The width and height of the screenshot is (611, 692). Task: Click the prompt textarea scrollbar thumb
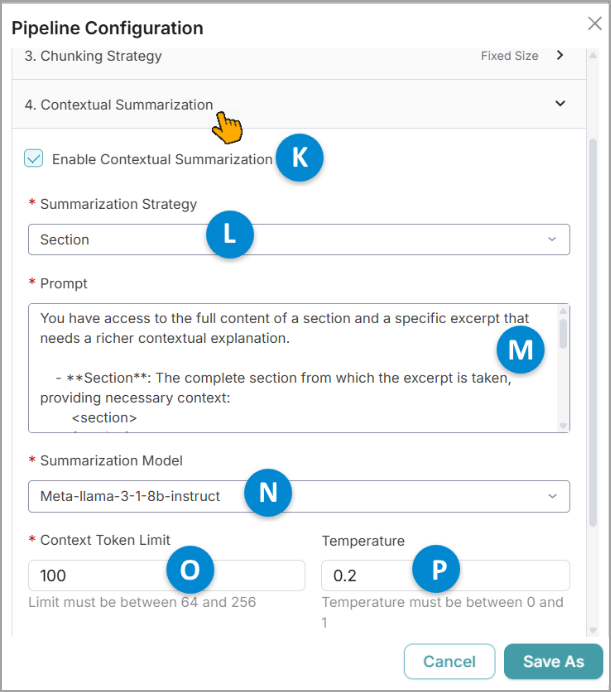coord(563,333)
